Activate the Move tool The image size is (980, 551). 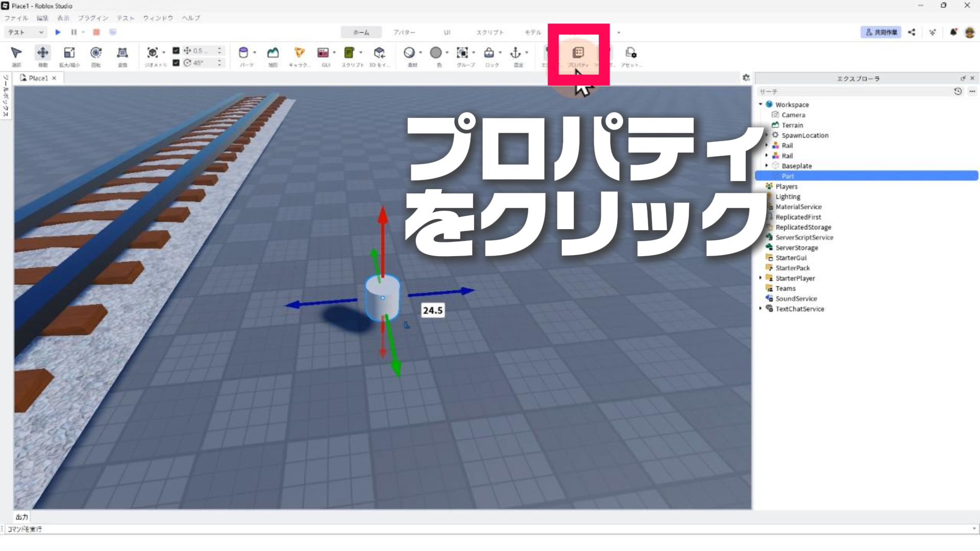pos(43,53)
